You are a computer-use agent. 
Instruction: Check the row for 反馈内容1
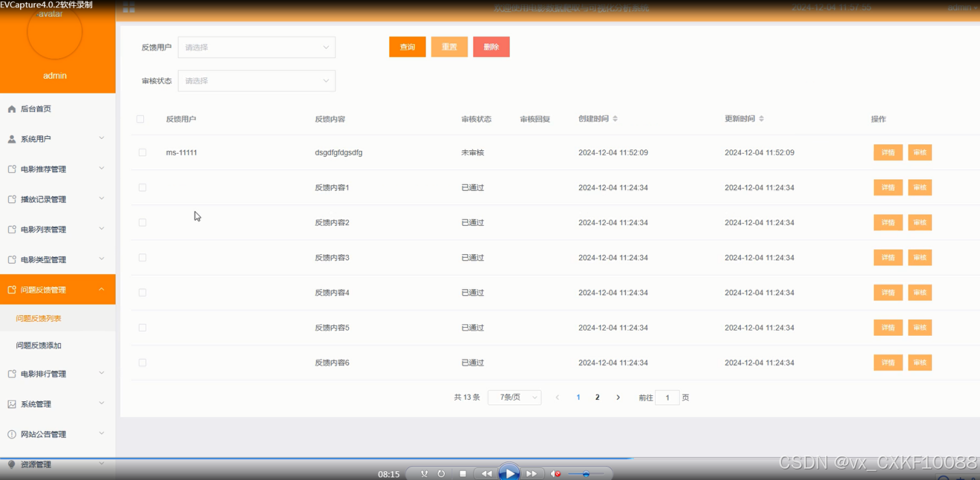tap(142, 188)
